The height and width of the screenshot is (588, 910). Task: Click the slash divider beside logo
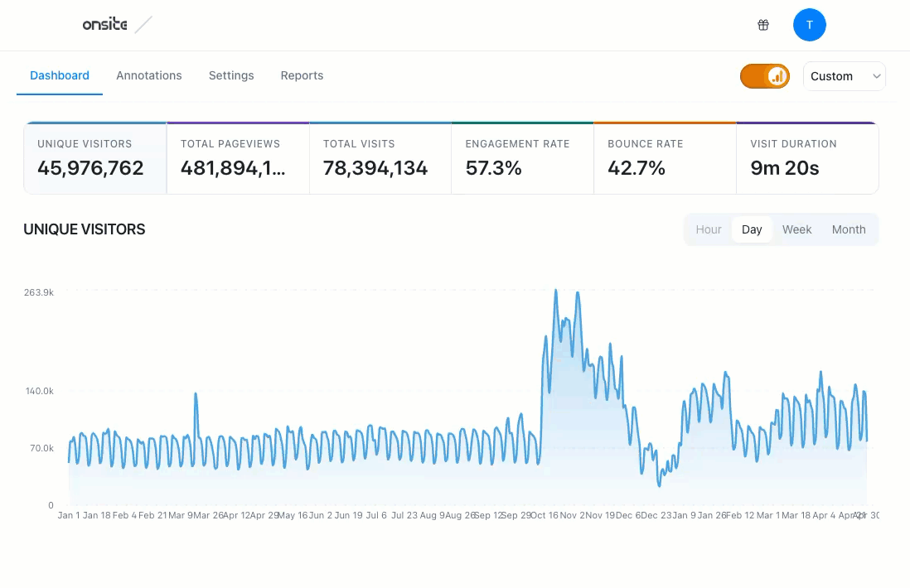(143, 25)
